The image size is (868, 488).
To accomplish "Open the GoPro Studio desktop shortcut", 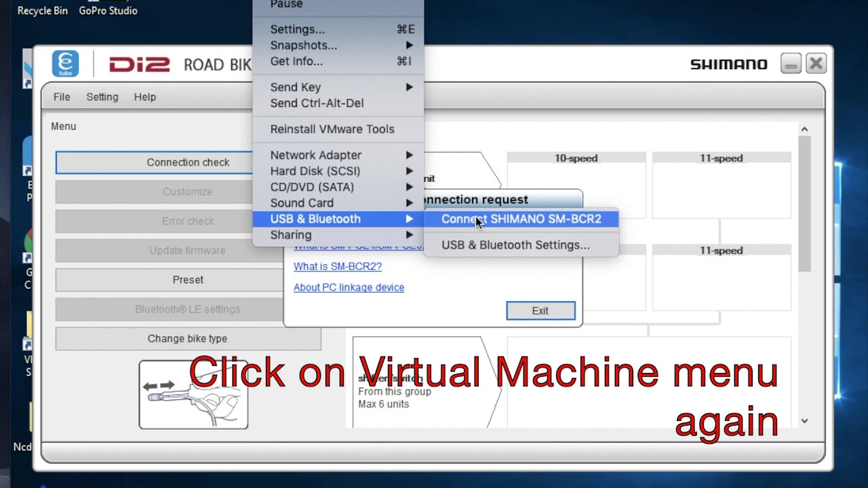I will click(x=108, y=10).
